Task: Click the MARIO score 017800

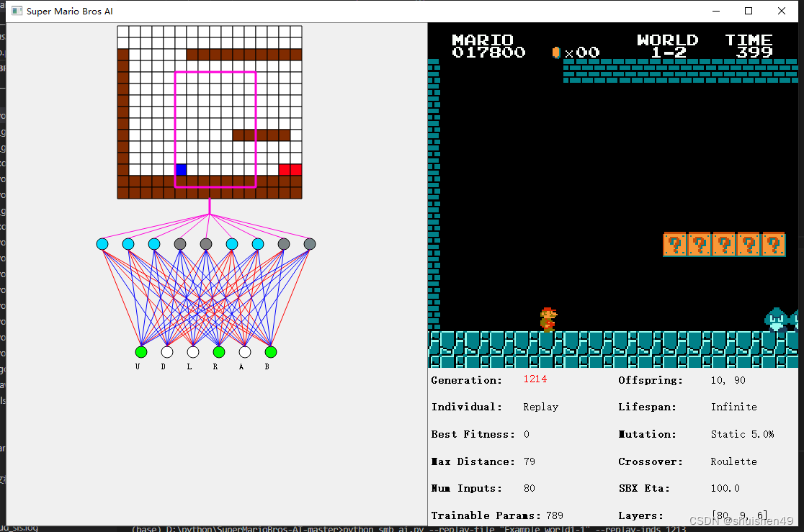Action: click(x=488, y=46)
